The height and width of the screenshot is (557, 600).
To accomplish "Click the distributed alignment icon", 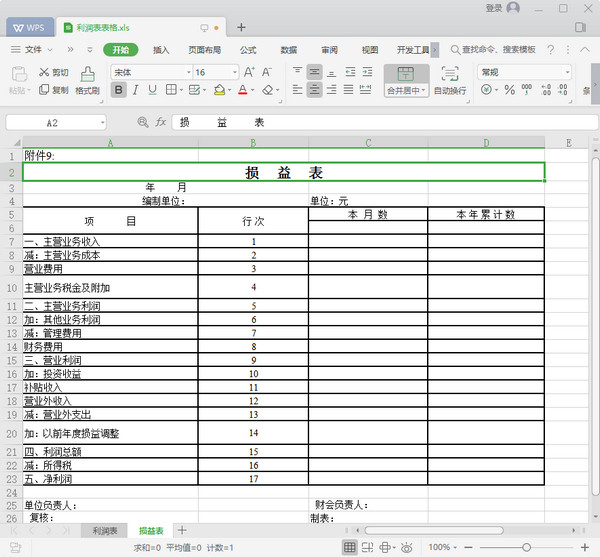I will 365,90.
